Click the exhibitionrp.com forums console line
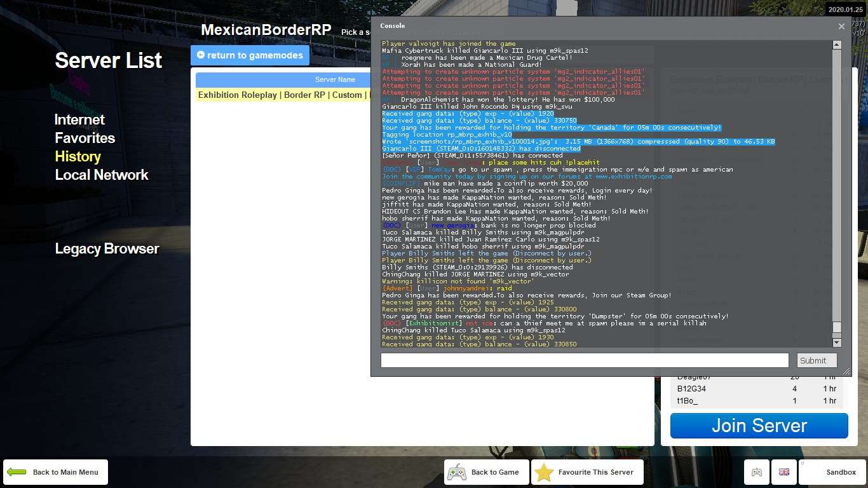 (527, 177)
